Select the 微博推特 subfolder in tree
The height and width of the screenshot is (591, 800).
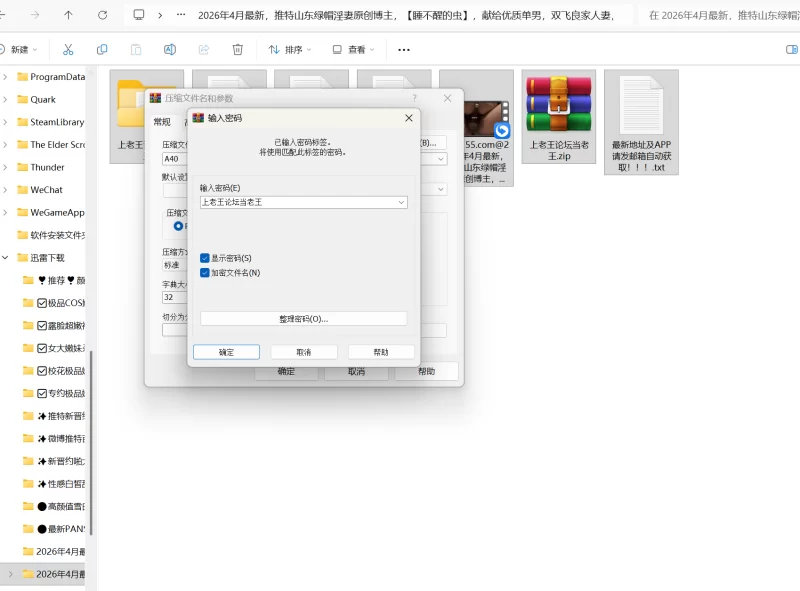click(54, 439)
